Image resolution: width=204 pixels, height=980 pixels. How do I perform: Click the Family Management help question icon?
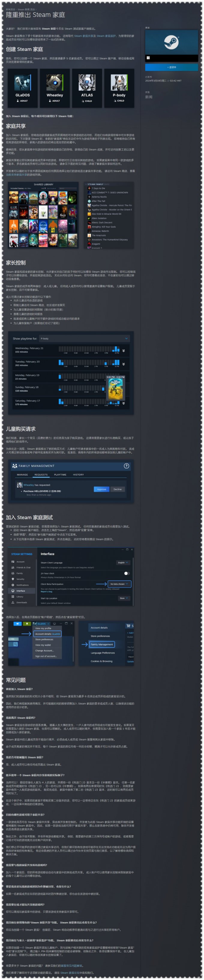(127, 466)
